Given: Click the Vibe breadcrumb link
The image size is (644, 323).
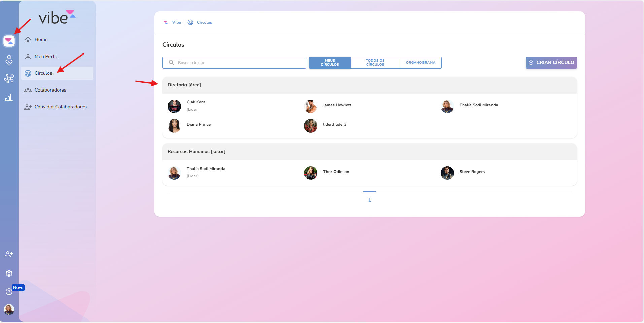Looking at the screenshot, I should coord(176,22).
